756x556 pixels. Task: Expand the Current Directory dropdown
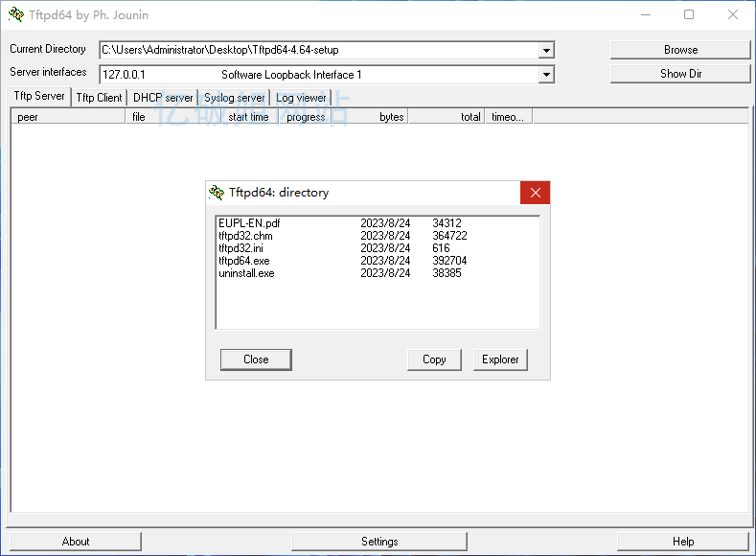[x=545, y=50]
